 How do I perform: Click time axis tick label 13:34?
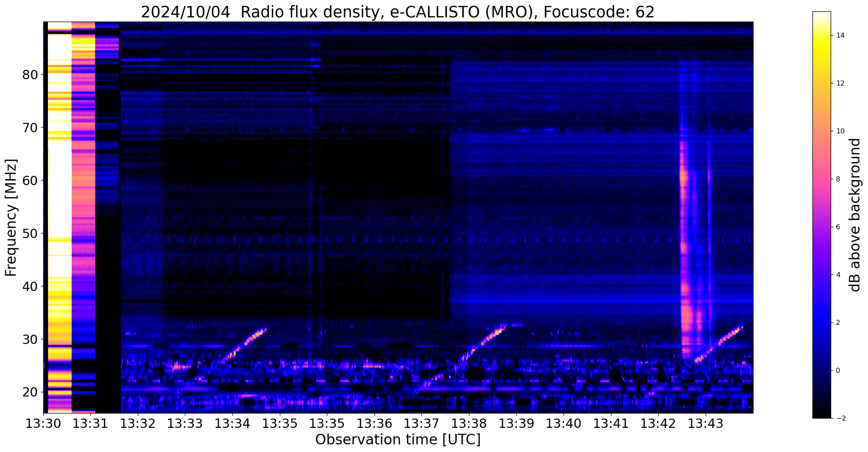coord(232,423)
